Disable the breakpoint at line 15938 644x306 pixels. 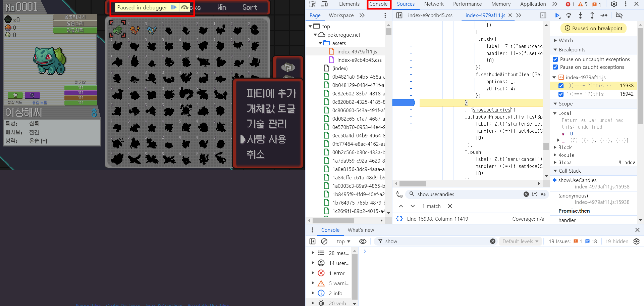coord(561,86)
